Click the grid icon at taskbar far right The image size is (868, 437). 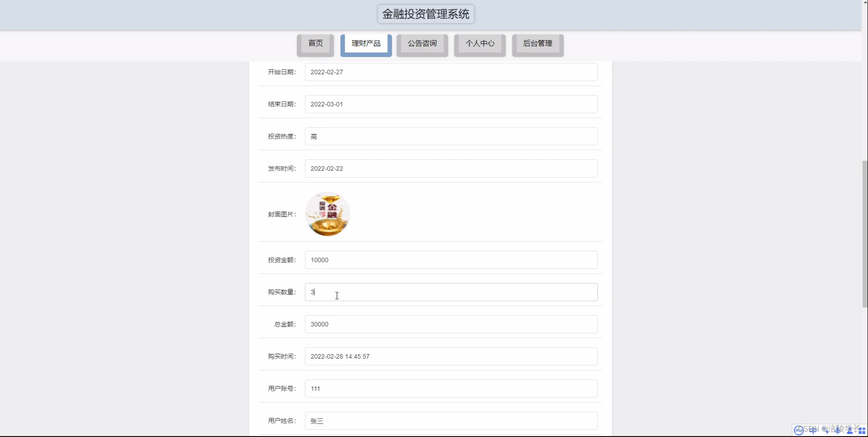pos(862,431)
